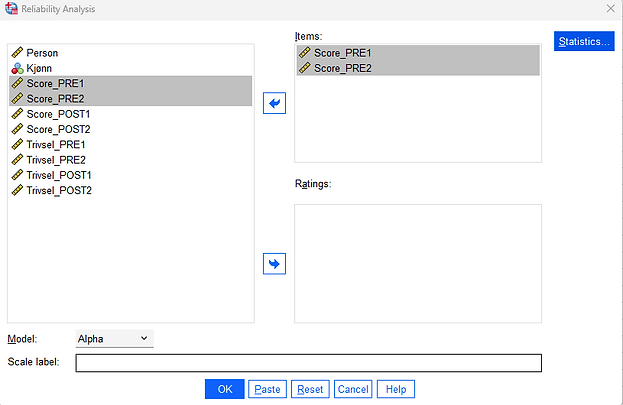Cancel the Reliability Analysis dialog

click(x=353, y=389)
